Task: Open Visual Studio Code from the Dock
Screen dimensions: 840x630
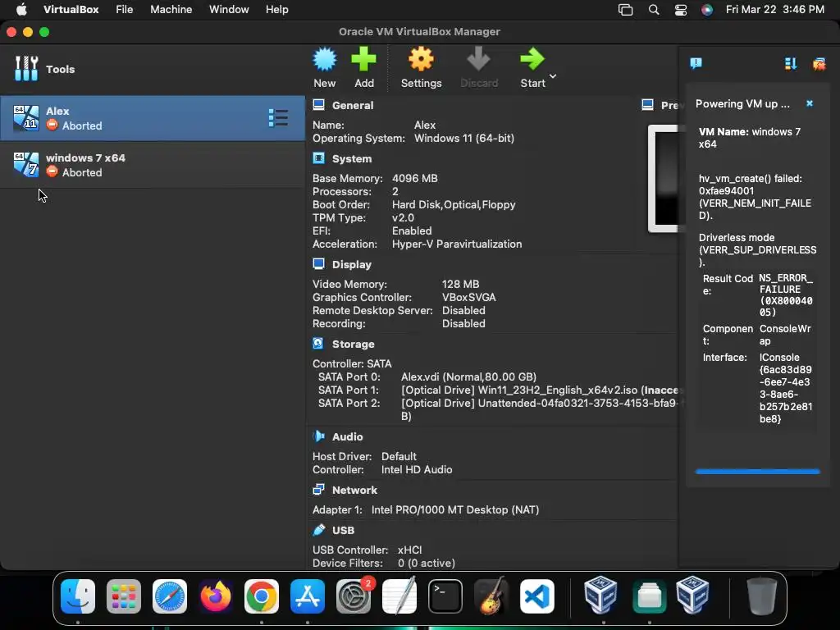Action: pyautogui.click(x=537, y=596)
